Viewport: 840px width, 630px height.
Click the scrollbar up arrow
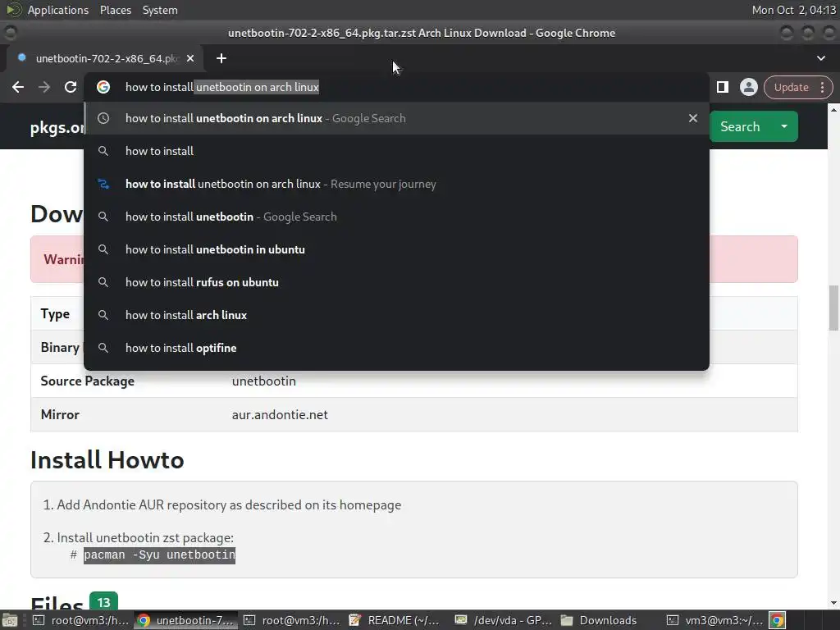pos(834,109)
